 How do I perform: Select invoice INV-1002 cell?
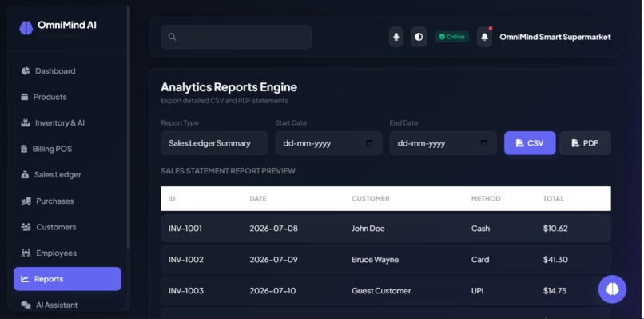click(x=185, y=260)
